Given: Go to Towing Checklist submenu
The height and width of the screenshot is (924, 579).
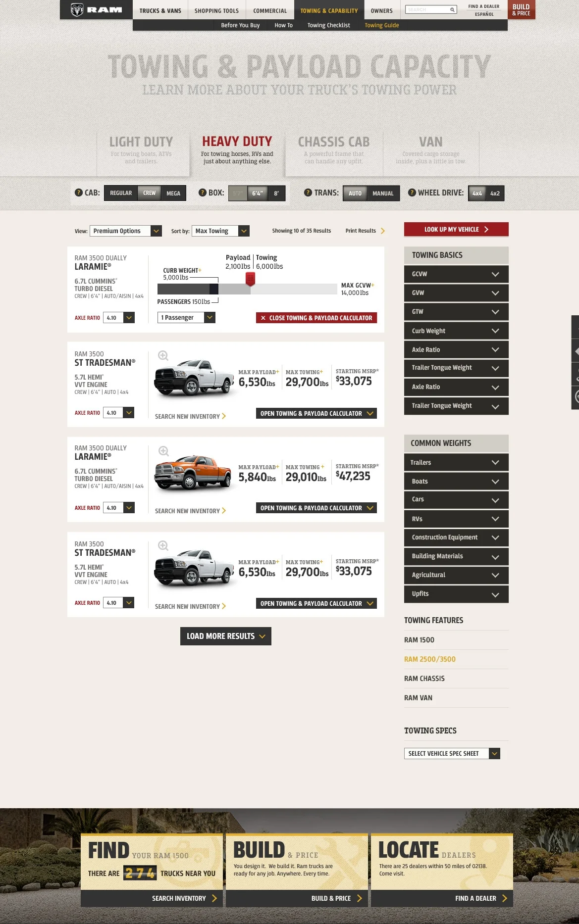Looking at the screenshot, I should pos(328,25).
